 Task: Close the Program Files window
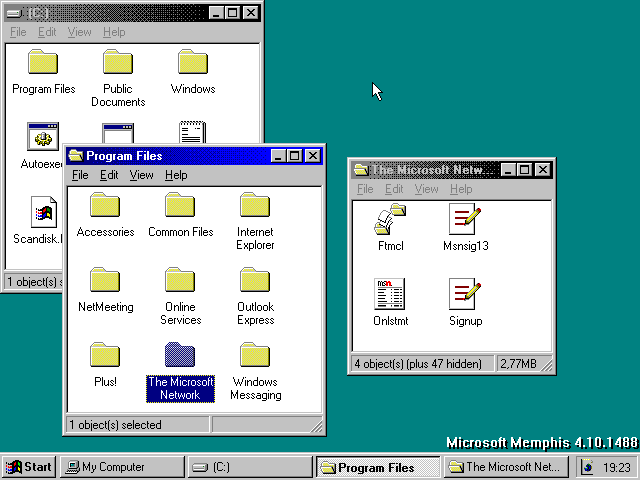coord(313,156)
